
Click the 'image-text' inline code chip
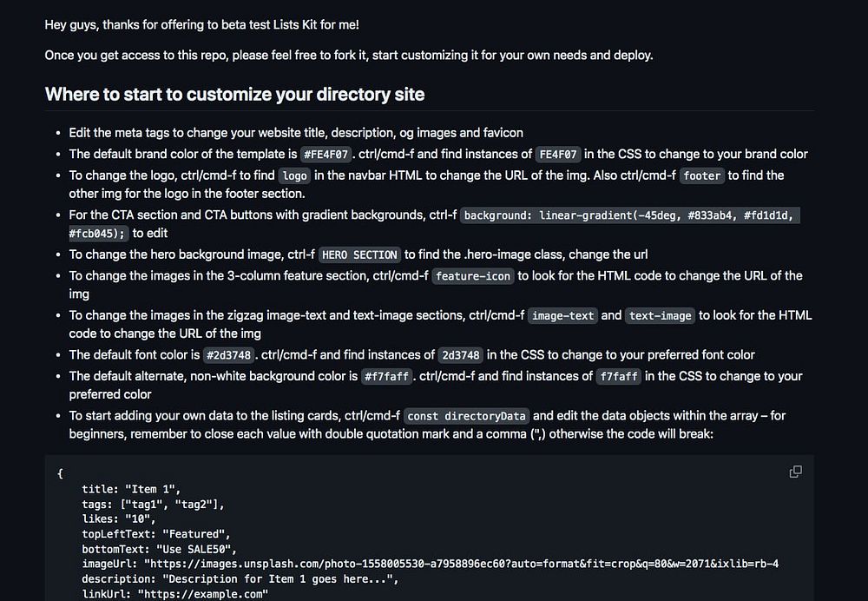point(562,316)
